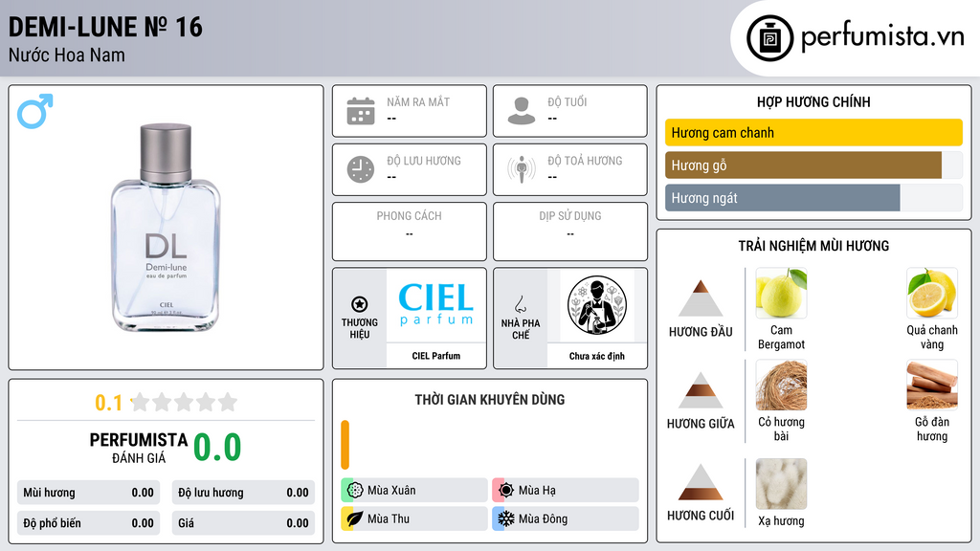Click the sillage icon for Độ toả hương
This screenshot has height=551, width=980.
pos(522,169)
